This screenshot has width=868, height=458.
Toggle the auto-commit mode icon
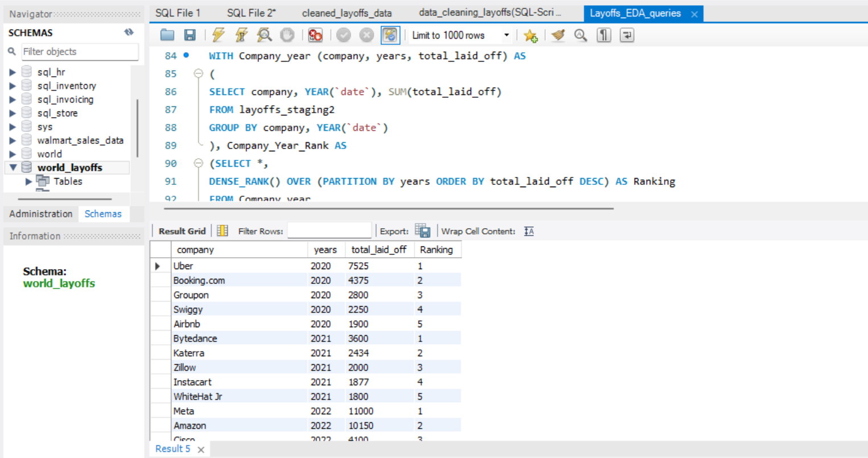coord(390,35)
